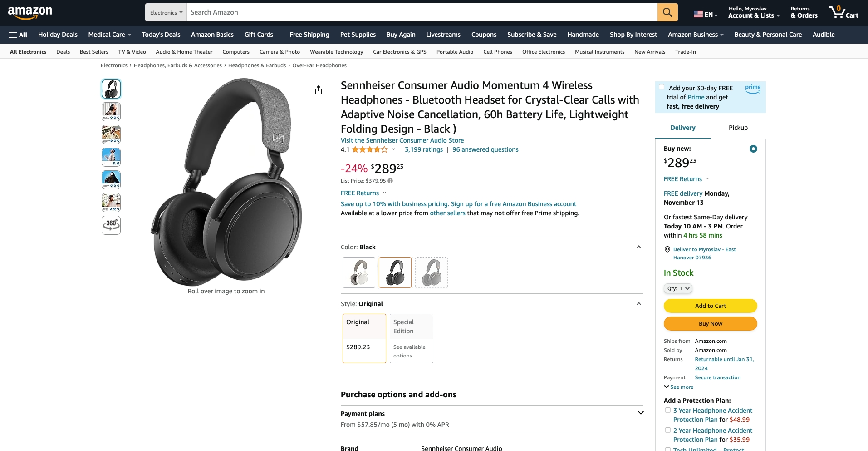The height and width of the screenshot is (451, 868).
Task: Click the share icon beside product image
Action: coord(319,90)
